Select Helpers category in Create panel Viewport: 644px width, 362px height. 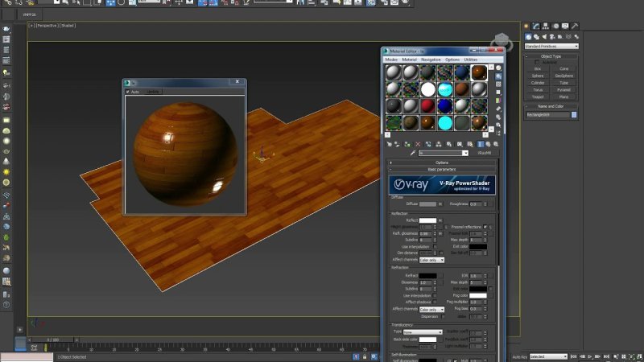tap(560, 36)
